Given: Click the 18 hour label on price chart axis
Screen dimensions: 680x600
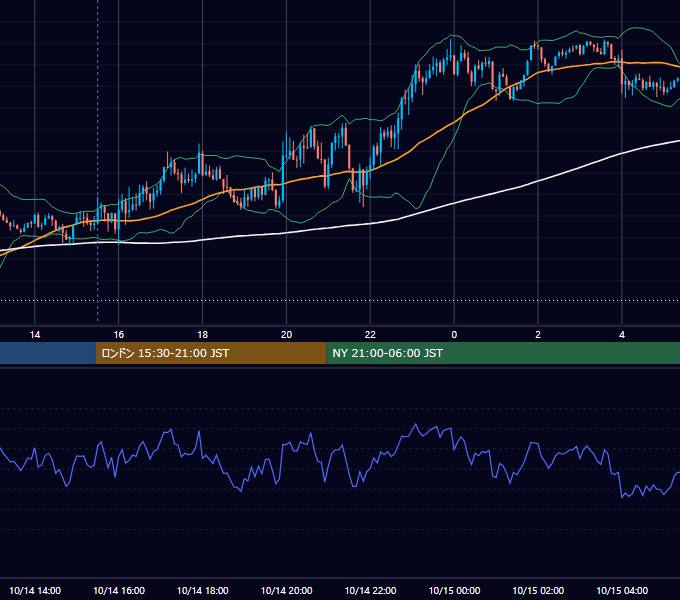Looking at the screenshot, I should point(203,334).
